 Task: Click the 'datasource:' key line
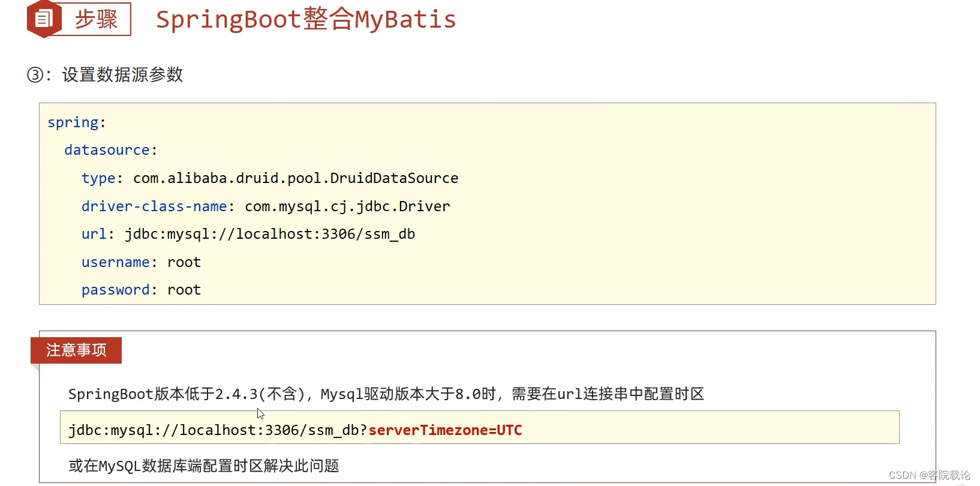tap(111, 150)
